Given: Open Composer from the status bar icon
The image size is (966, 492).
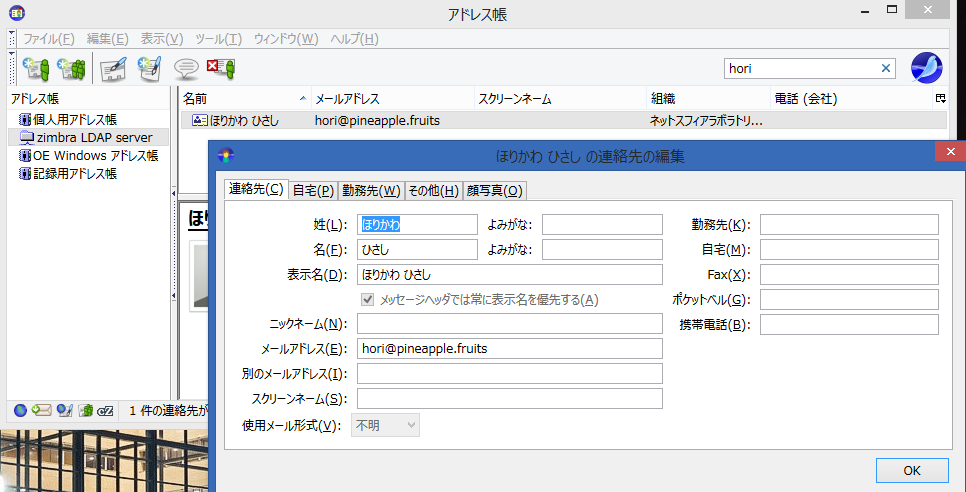Looking at the screenshot, I should (x=64, y=410).
